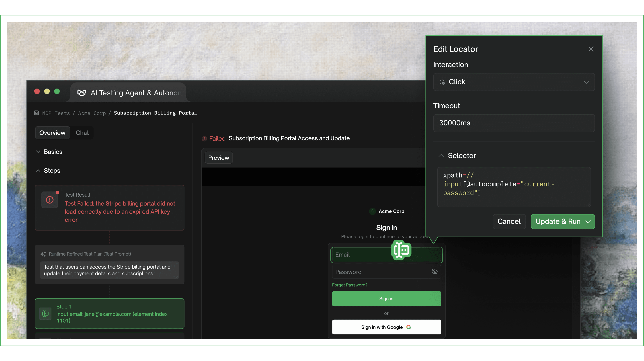This screenshot has height=361, width=644.
Task: Click the Acme Corp lightning bolt logo
Action: 373,211
